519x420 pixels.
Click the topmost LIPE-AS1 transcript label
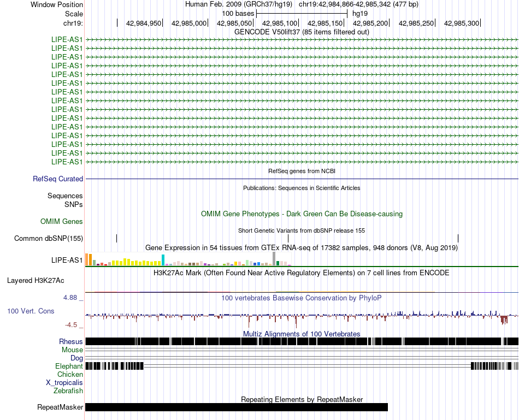(x=67, y=39)
